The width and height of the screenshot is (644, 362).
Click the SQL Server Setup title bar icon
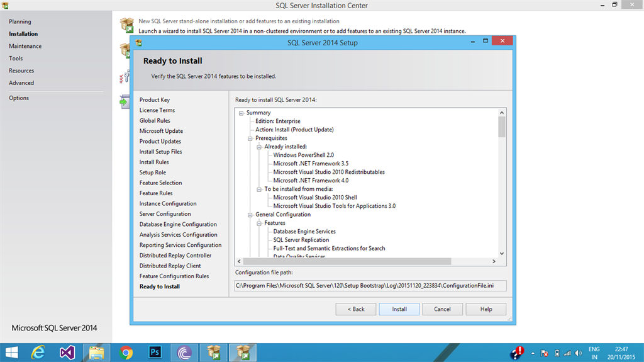[x=139, y=42]
